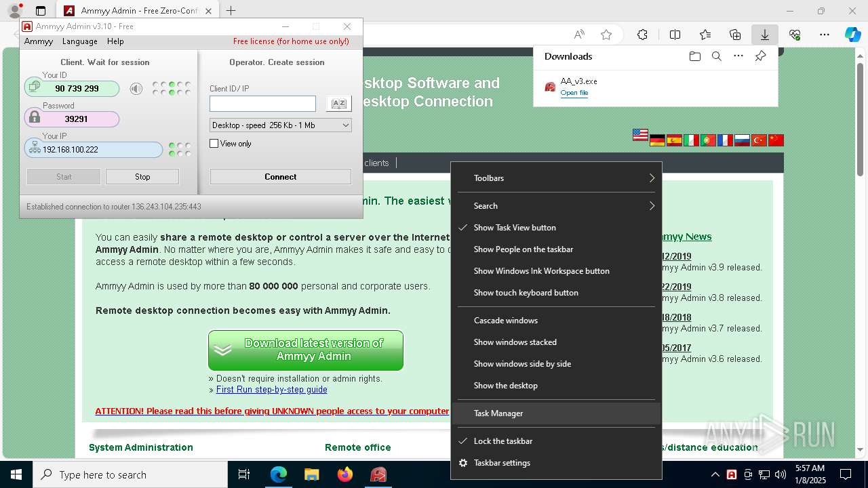The width and height of the screenshot is (868, 488).
Task: Select Spanish flag language
Action: (x=674, y=140)
